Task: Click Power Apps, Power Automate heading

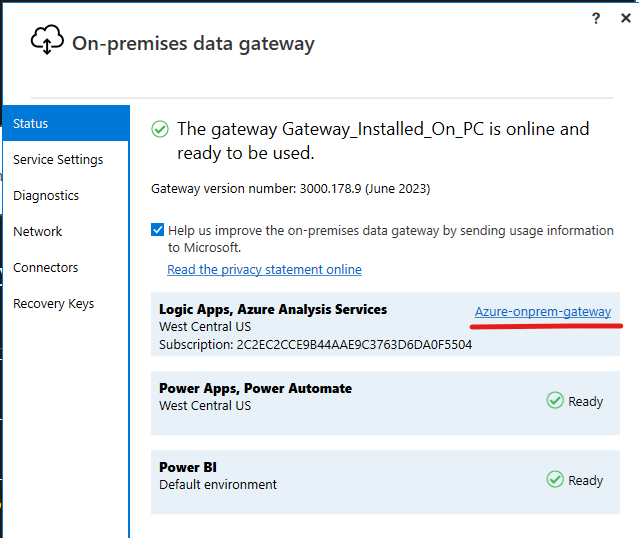Action: (x=256, y=388)
